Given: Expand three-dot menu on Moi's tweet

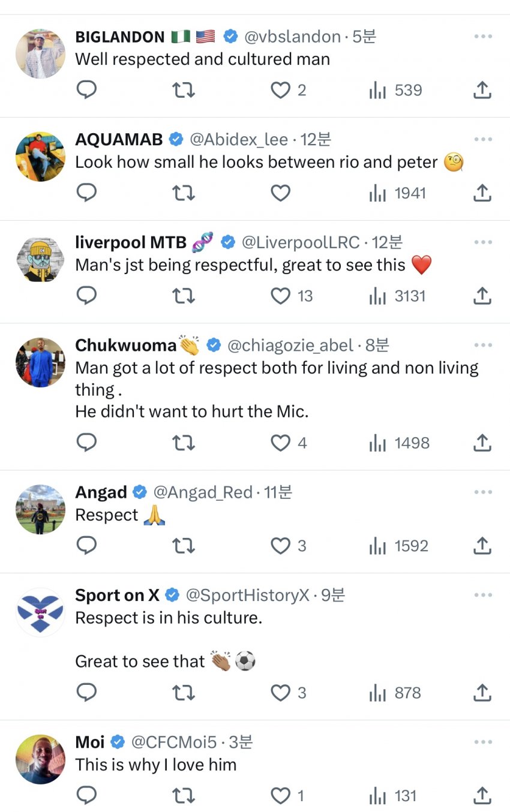Looking at the screenshot, I should [482, 742].
